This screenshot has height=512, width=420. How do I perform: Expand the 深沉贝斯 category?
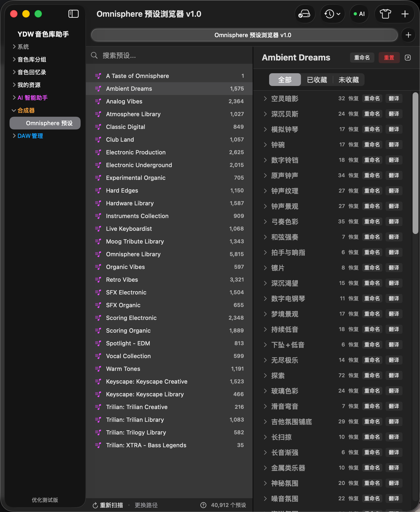coord(265,114)
